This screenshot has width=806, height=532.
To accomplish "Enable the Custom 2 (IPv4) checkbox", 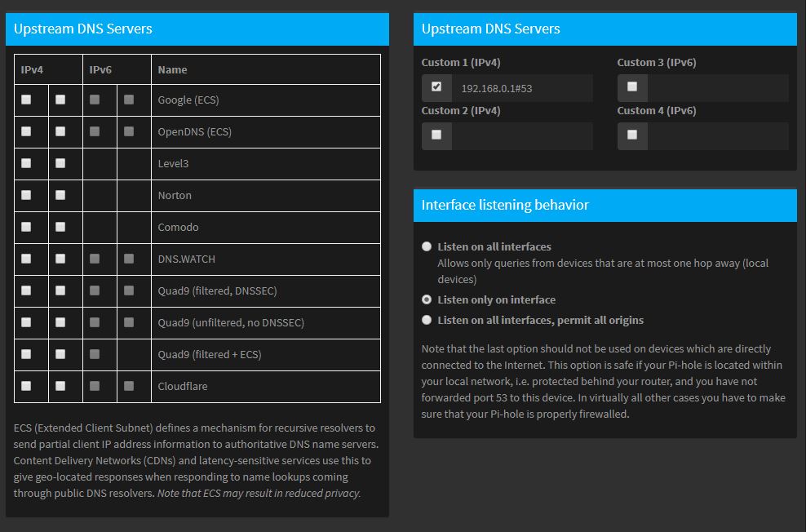I will (436, 135).
